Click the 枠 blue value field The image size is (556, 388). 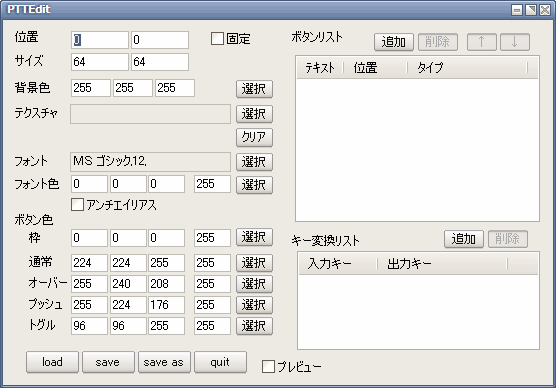coord(167,238)
